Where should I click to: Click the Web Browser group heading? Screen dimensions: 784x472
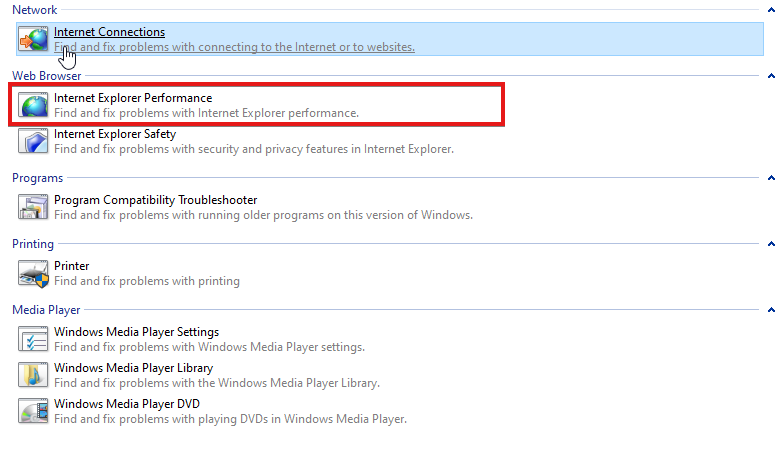tap(46, 76)
